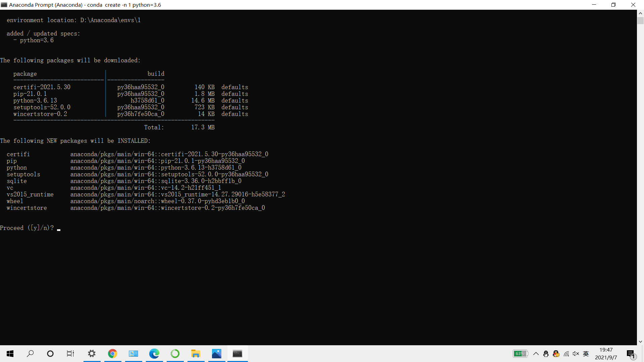Check the battery 63% indicator
The width and height of the screenshot is (644, 362).
[x=520, y=354]
